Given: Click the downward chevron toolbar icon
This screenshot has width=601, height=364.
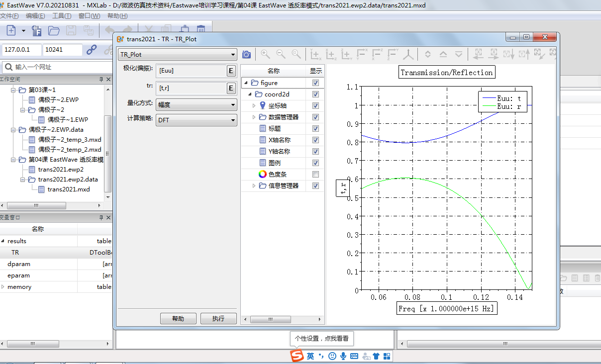Looking at the screenshot, I should (459, 54).
